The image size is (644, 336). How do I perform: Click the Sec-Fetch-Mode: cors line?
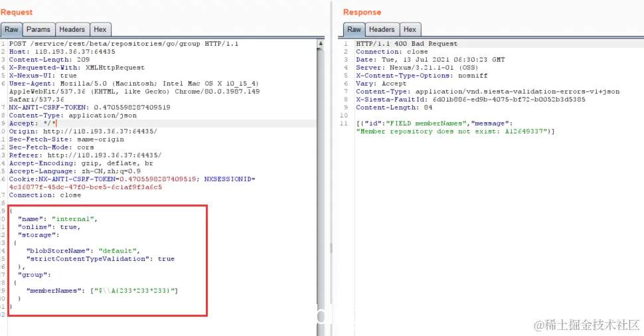pyautogui.click(x=51, y=147)
